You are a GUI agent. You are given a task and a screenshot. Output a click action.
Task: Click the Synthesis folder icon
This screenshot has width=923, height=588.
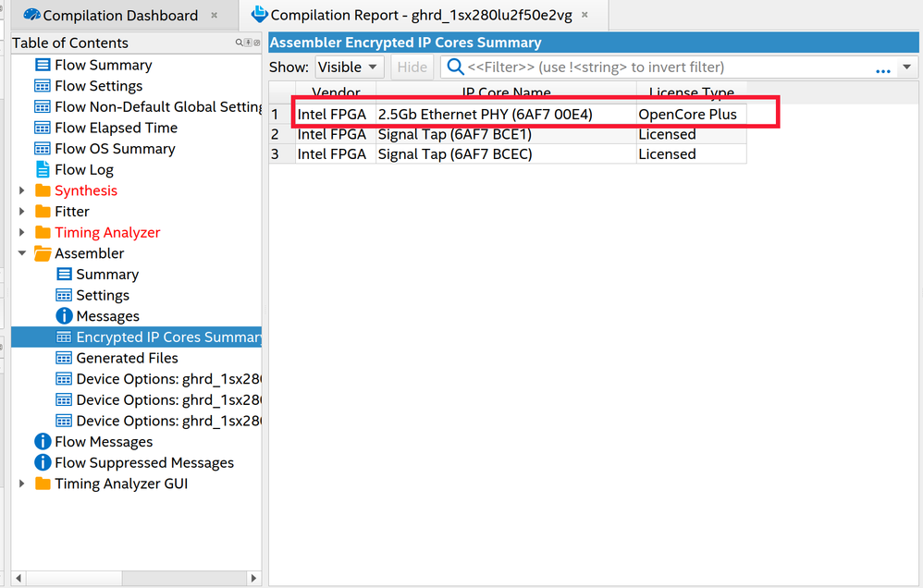click(x=43, y=190)
